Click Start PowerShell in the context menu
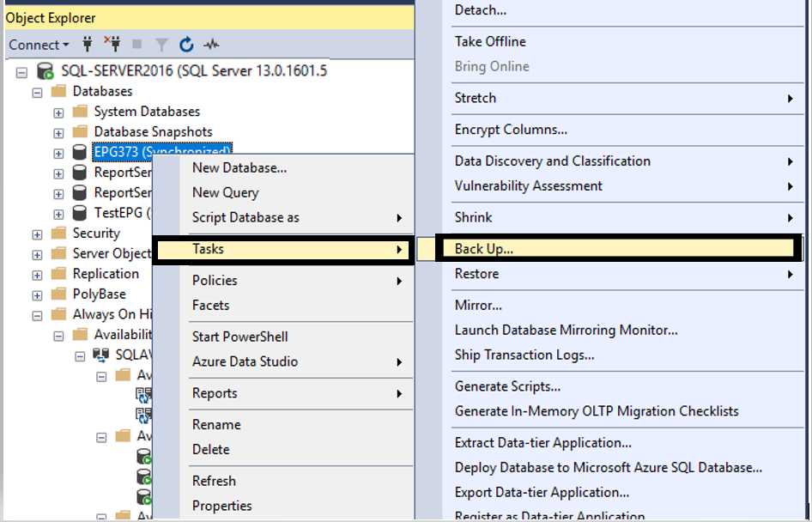 point(239,337)
